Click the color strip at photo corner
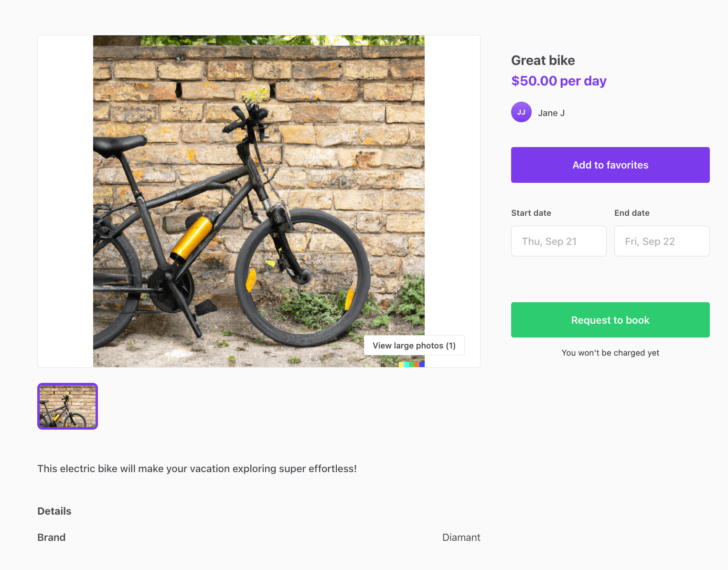 [411, 364]
